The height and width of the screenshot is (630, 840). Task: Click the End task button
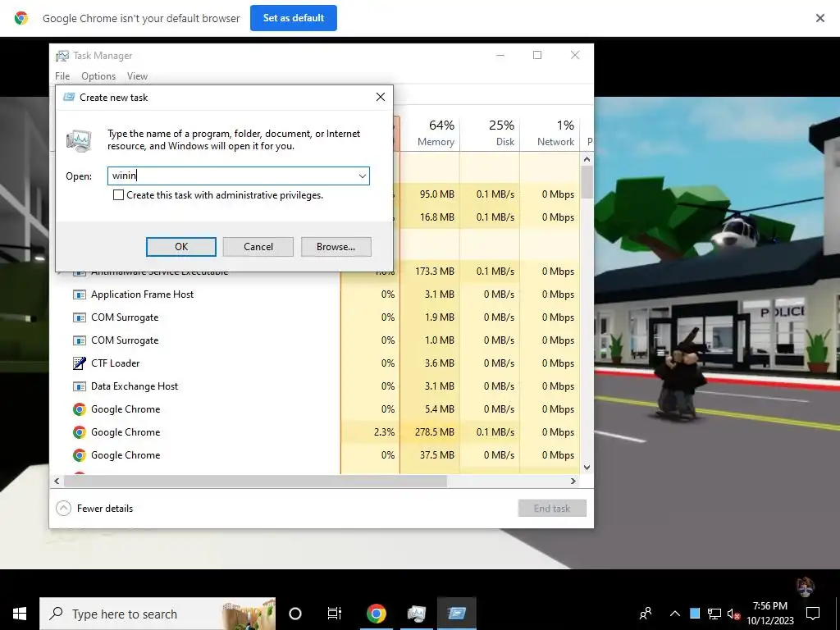552,509
